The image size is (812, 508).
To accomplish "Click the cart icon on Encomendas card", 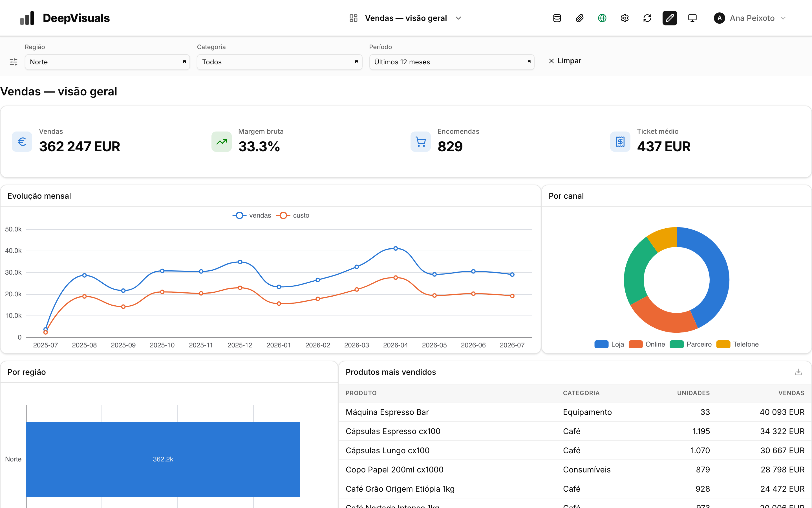I will [420, 142].
